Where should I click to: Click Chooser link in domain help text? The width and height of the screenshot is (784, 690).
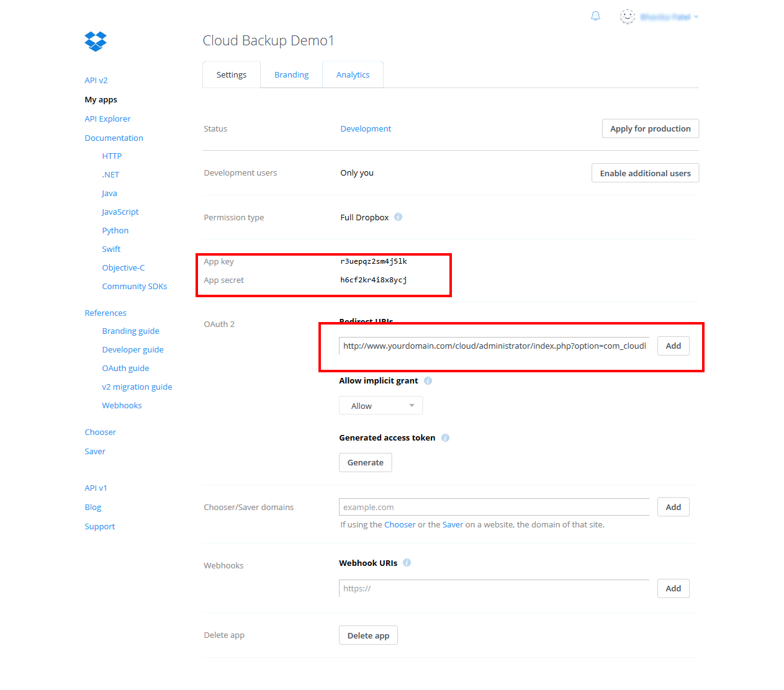[x=400, y=525]
